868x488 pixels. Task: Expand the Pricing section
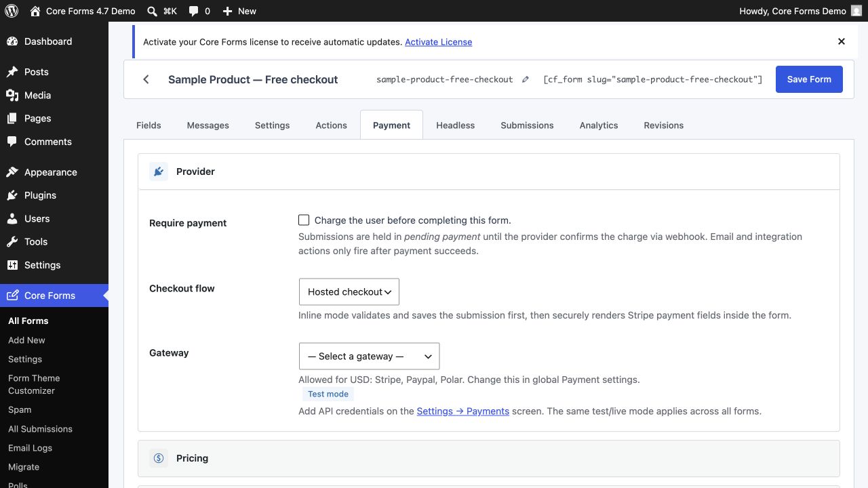[x=489, y=458]
